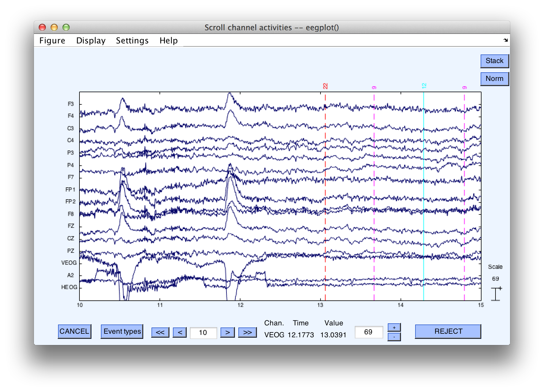Toggle Stack channel display
Viewport: 544px width, 392px height.
[x=495, y=61]
